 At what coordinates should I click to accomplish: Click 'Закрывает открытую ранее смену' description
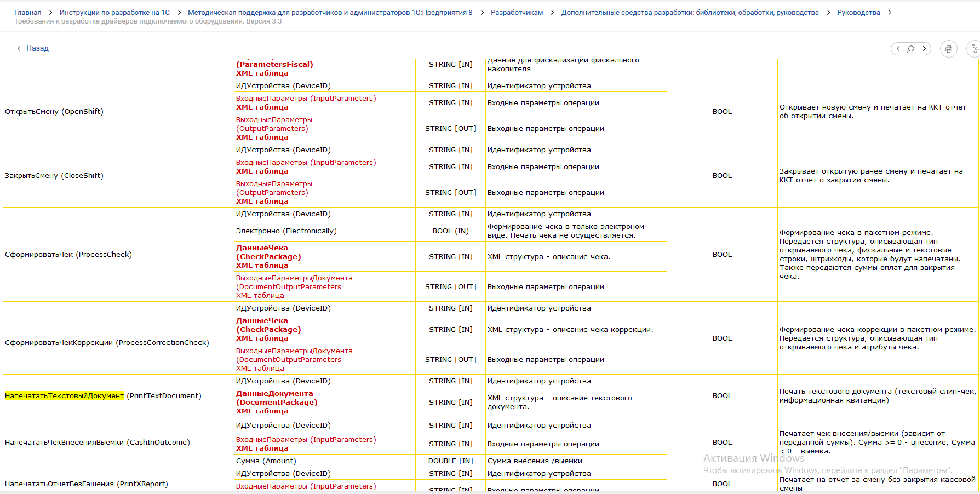coord(871,176)
